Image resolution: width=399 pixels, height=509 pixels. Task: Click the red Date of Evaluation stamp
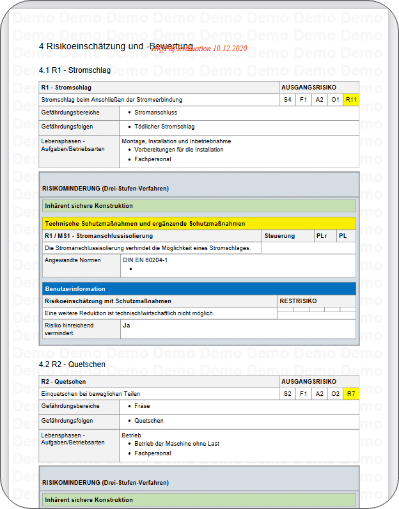199,48
